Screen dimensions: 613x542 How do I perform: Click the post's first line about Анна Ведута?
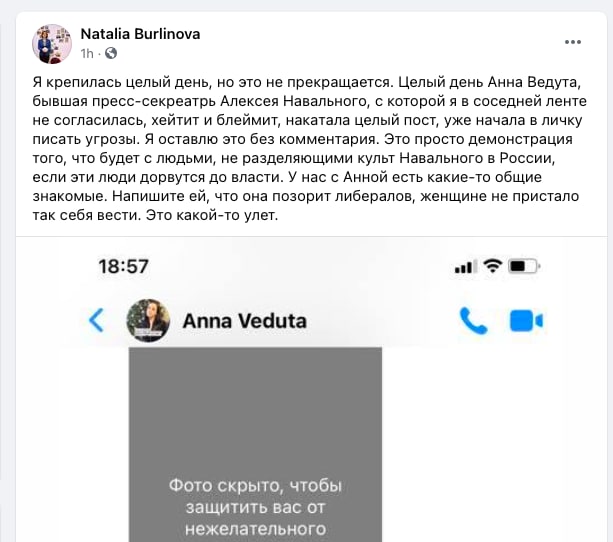click(x=307, y=82)
